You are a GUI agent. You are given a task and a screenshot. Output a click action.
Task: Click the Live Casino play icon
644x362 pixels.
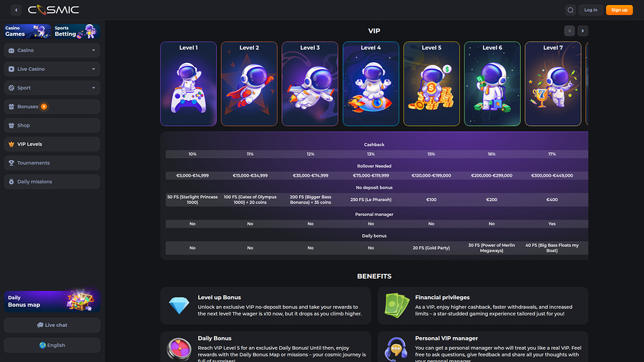(x=11, y=69)
